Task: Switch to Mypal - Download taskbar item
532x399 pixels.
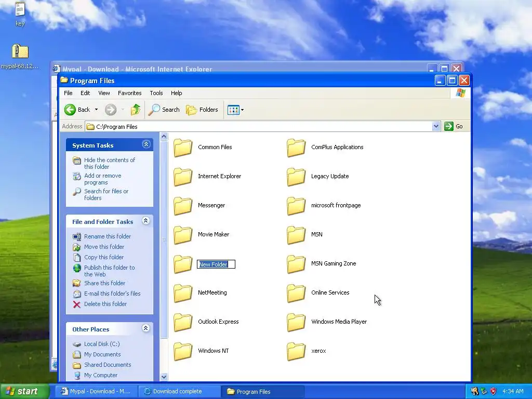Action: tap(97, 391)
